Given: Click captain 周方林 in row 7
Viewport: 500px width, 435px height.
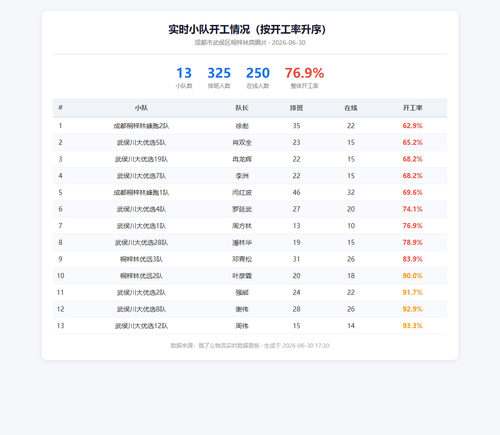Looking at the screenshot, I should coord(242,226).
